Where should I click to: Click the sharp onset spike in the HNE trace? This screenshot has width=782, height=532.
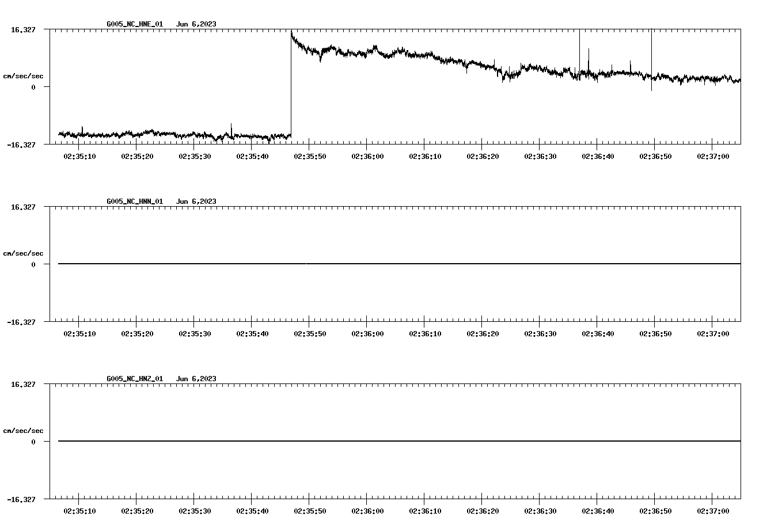(x=291, y=86)
